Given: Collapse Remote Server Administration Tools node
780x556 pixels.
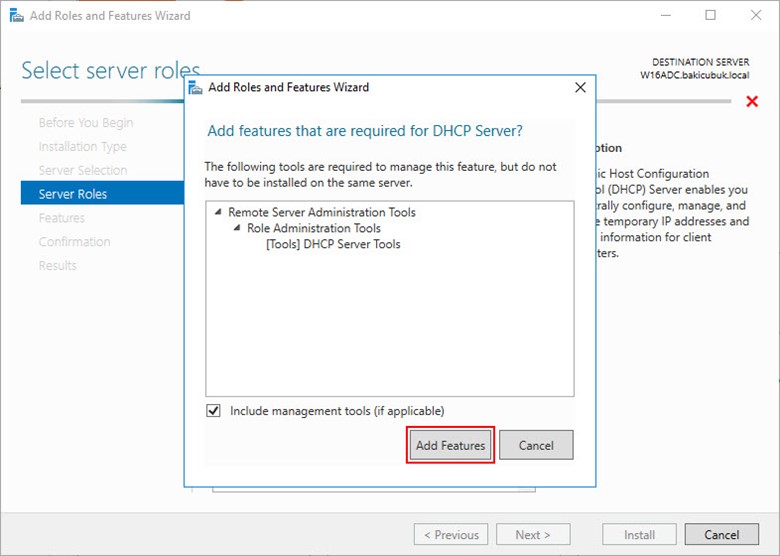Looking at the screenshot, I should click(218, 212).
